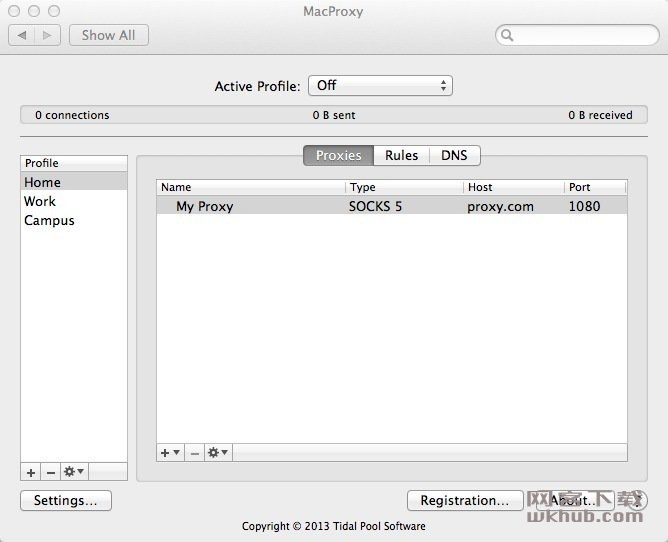This screenshot has height=542, width=668.
Task: Select the Campus profile
Action: [74, 220]
